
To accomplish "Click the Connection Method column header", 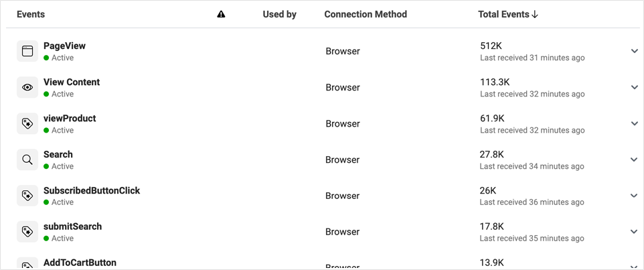I will click(x=365, y=14).
